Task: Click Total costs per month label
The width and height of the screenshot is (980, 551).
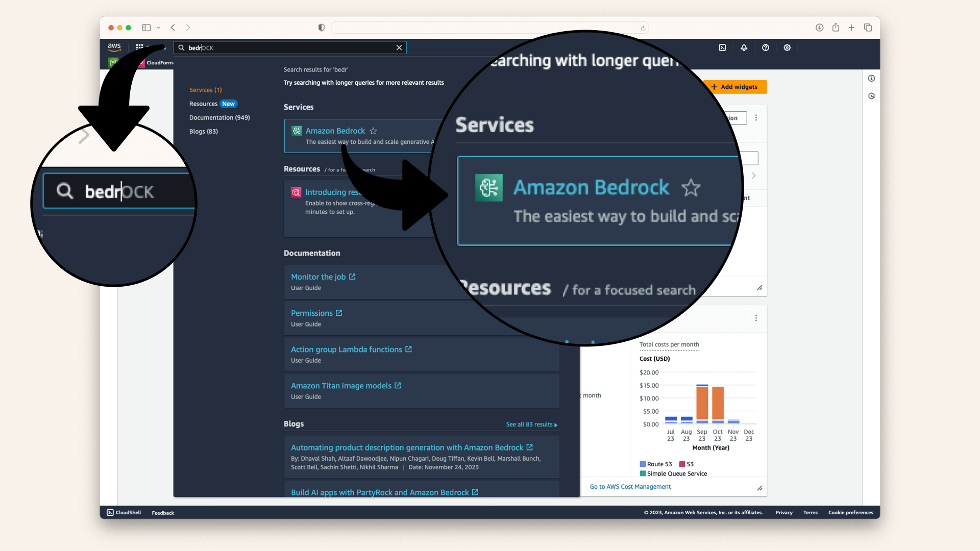Action: point(669,345)
